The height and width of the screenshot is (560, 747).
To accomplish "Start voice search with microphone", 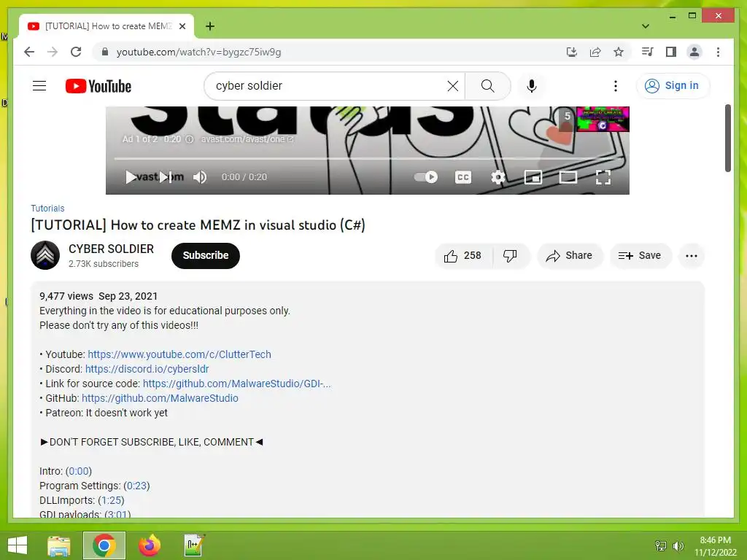I will click(x=532, y=86).
